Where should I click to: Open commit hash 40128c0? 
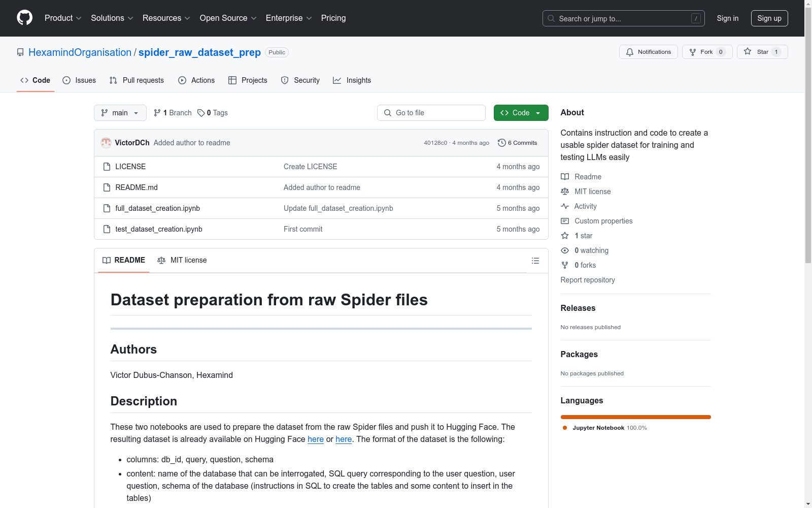pyautogui.click(x=435, y=143)
